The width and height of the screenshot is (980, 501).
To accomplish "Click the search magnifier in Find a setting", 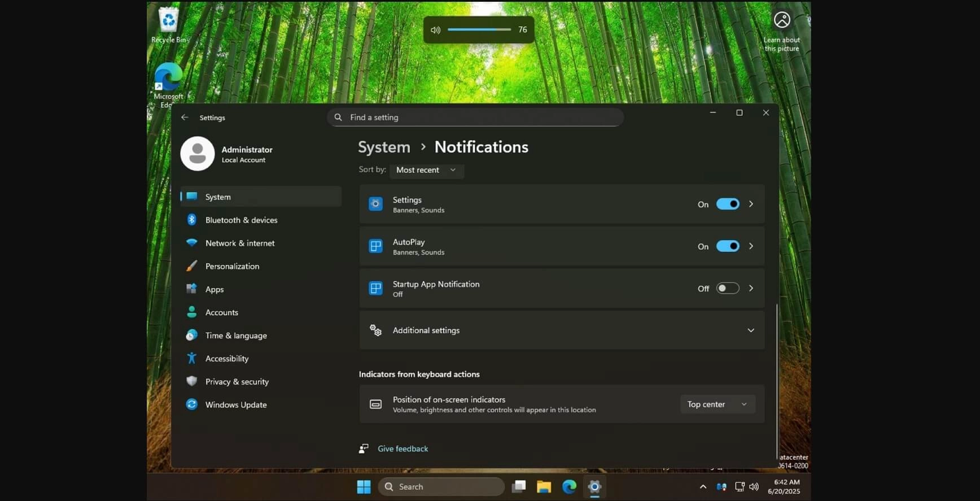I will pos(338,117).
